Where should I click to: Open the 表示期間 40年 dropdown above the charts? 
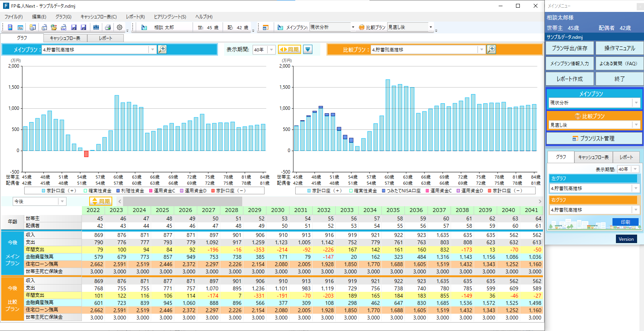[x=271, y=50]
